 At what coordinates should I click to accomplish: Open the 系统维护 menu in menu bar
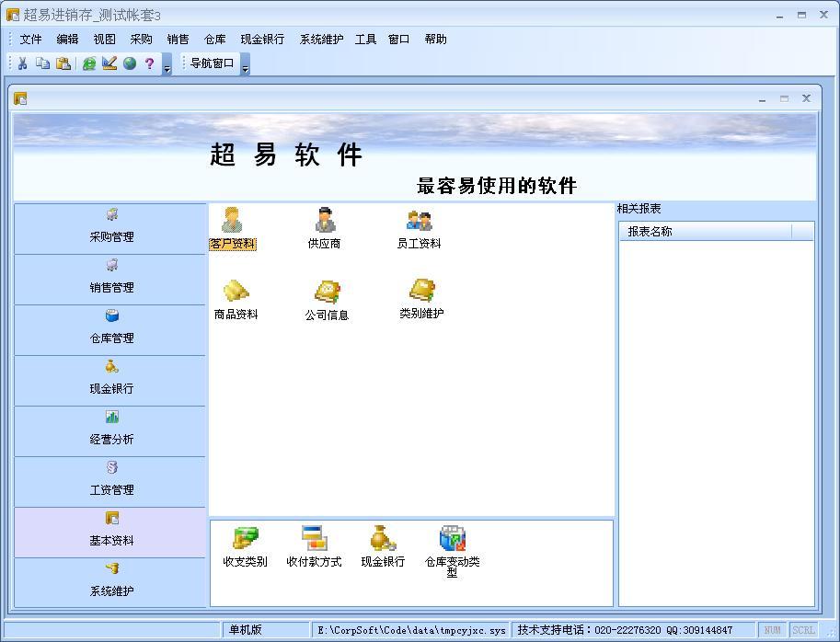pos(321,39)
